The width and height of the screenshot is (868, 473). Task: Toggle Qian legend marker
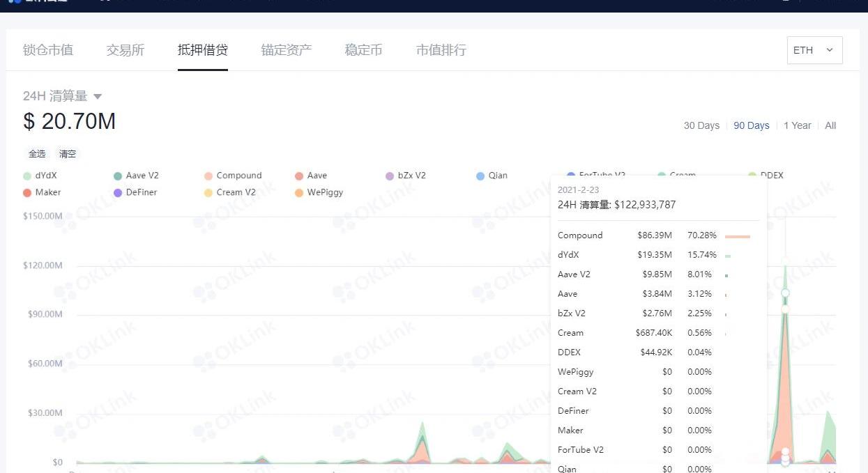(x=480, y=176)
